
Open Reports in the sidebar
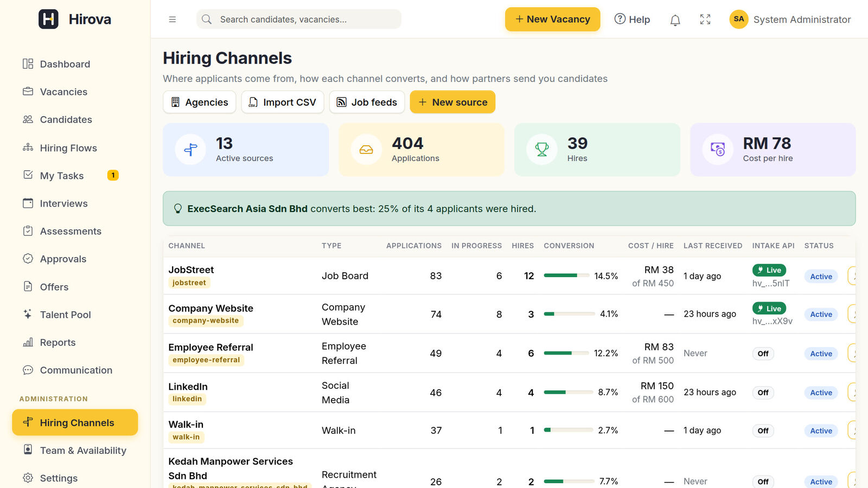pos(75,342)
